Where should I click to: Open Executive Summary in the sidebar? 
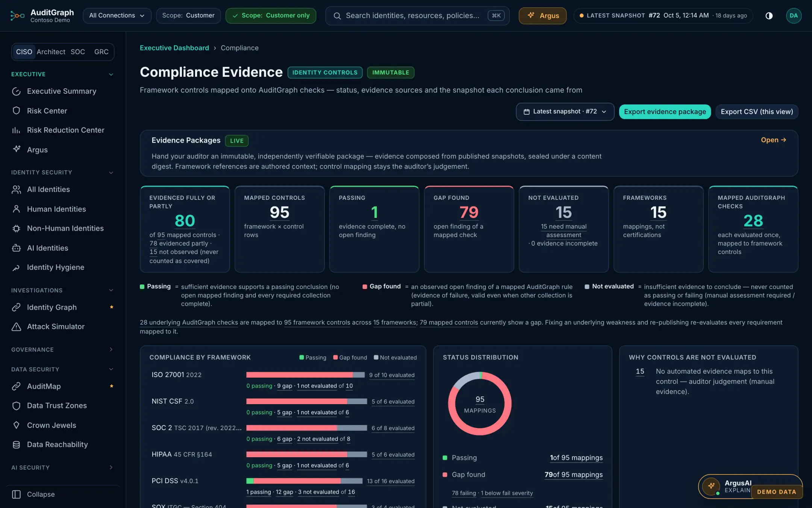62,91
